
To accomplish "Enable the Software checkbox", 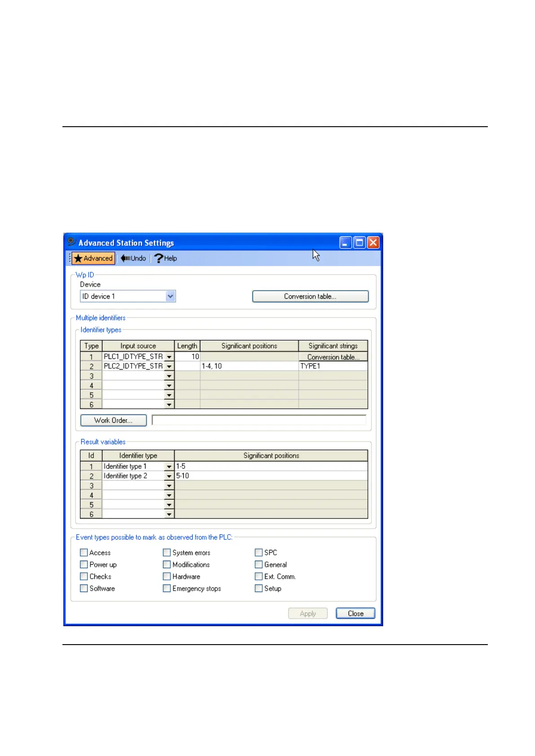I will (84, 588).
